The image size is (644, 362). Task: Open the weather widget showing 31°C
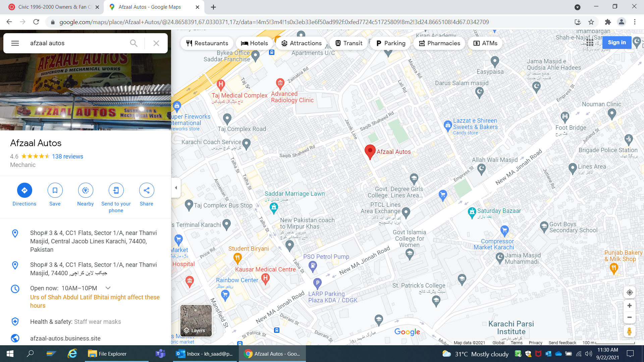point(475,354)
